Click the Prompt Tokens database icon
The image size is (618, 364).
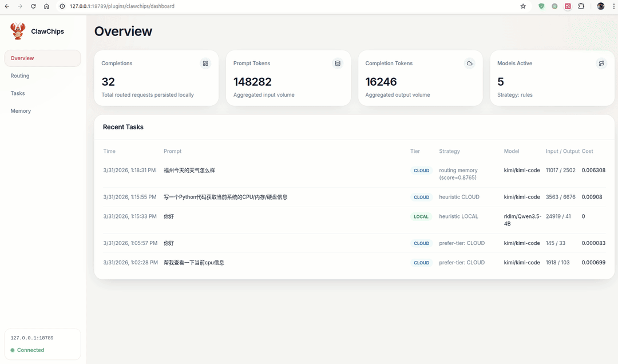pos(338,64)
